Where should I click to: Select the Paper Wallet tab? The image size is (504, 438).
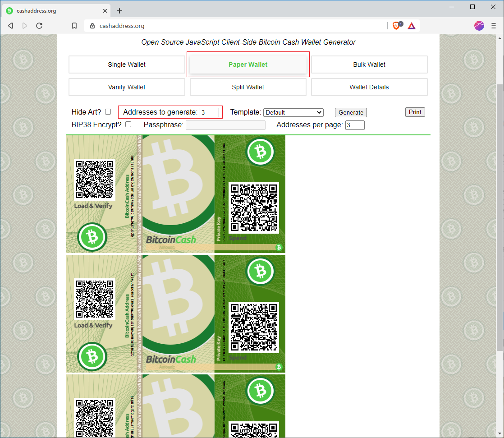tap(248, 65)
